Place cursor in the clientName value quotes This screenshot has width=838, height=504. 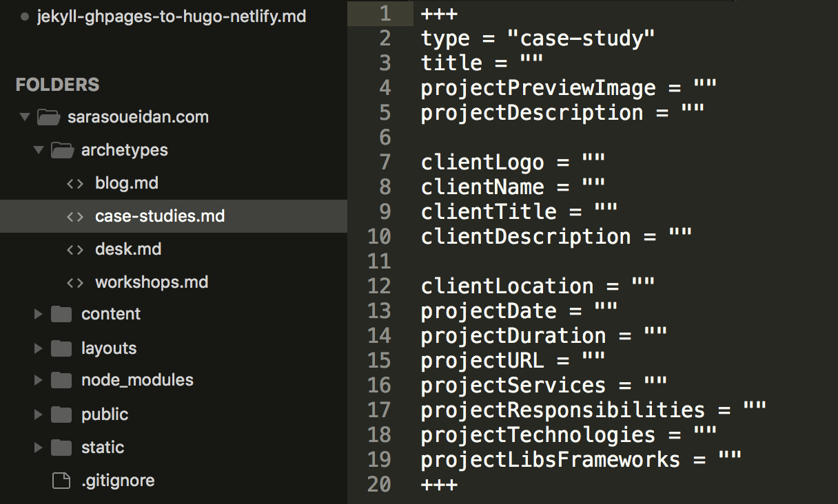[593, 187]
